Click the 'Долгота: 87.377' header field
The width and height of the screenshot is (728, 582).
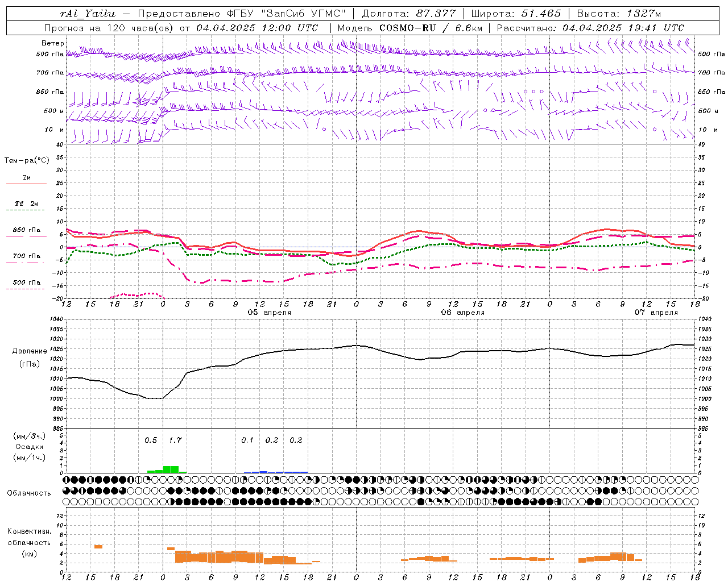click(x=409, y=14)
